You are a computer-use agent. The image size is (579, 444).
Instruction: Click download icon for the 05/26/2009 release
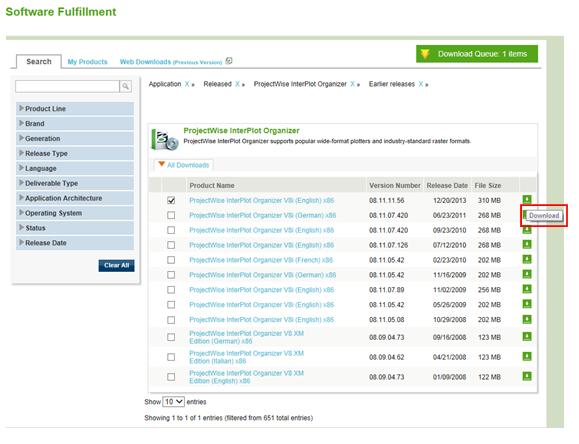pos(527,304)
